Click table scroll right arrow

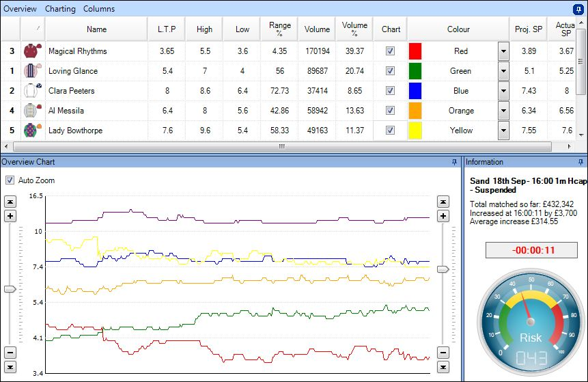570,146
